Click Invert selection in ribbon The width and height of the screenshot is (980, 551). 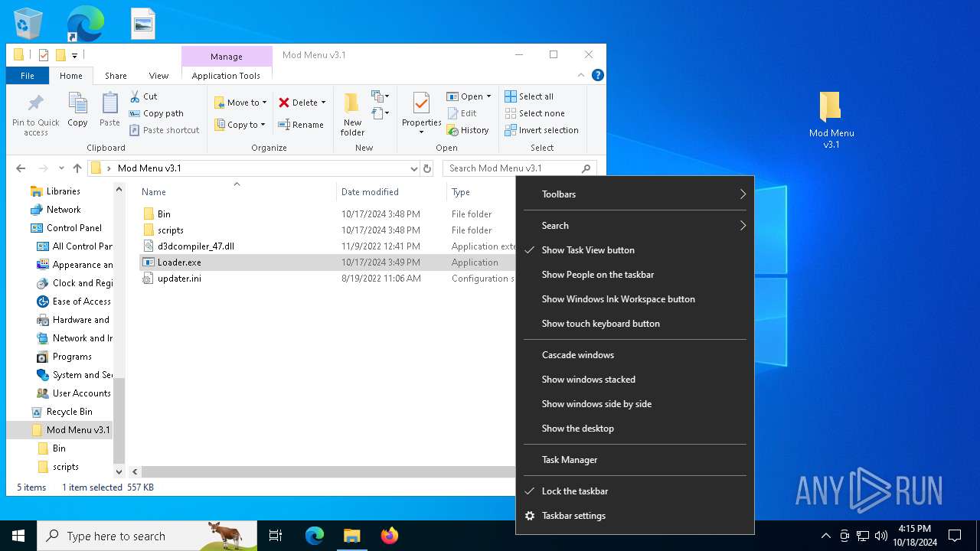tap(541, 130)
